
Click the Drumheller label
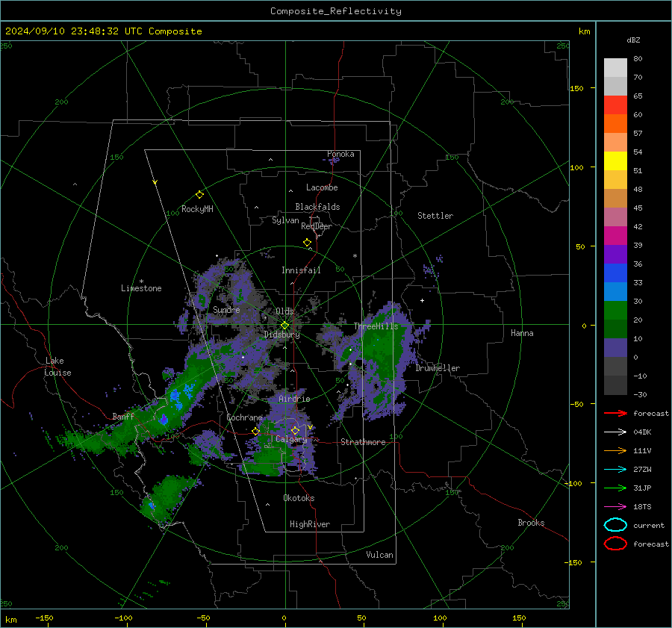pyautogui.click(x=438, y=368)
